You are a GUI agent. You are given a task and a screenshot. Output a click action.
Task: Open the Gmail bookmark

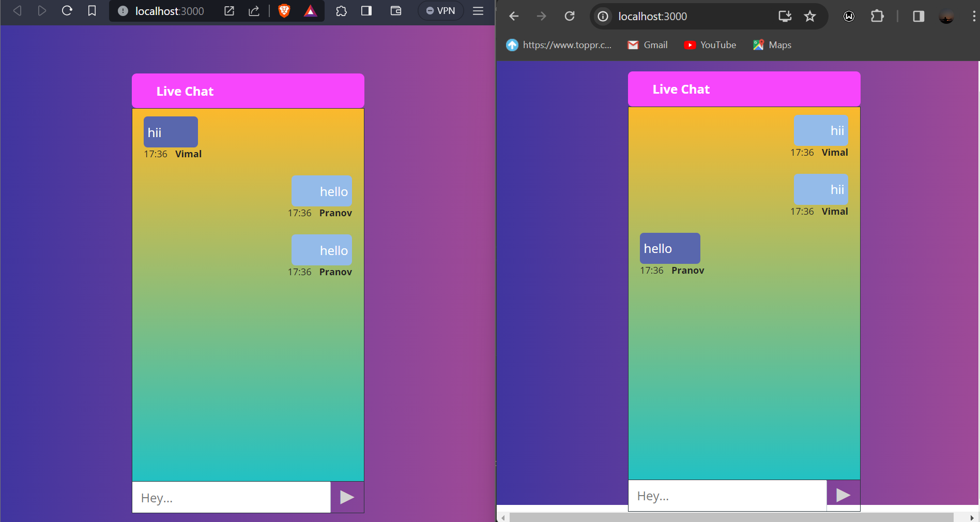648,45
